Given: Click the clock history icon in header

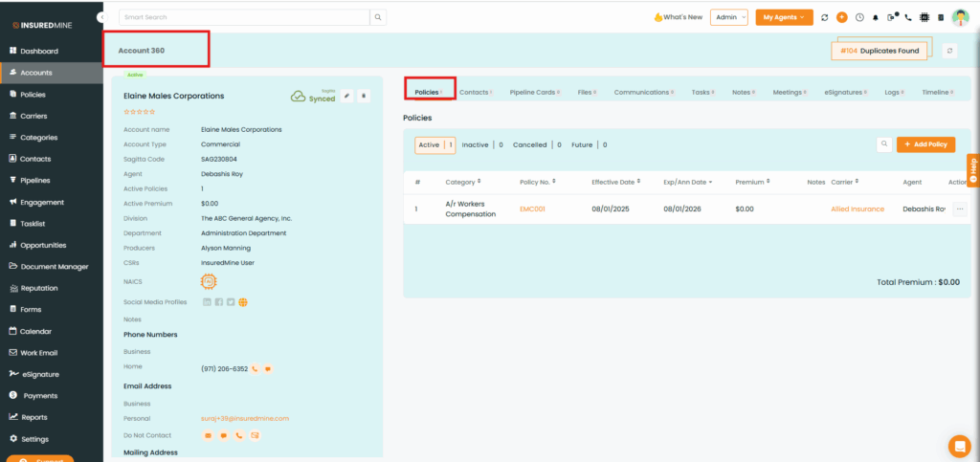Looking at the screenshot, I should pyautogui.click(x=858, y=17).
